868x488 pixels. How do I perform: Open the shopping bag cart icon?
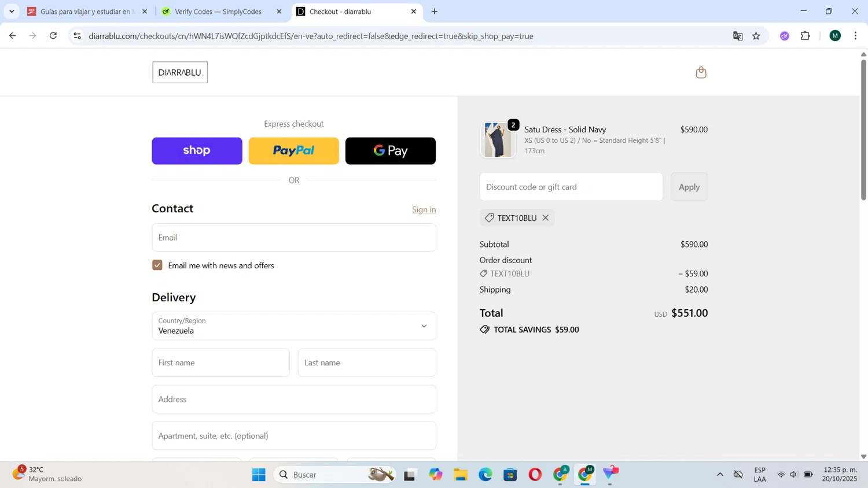pos(701,72)
